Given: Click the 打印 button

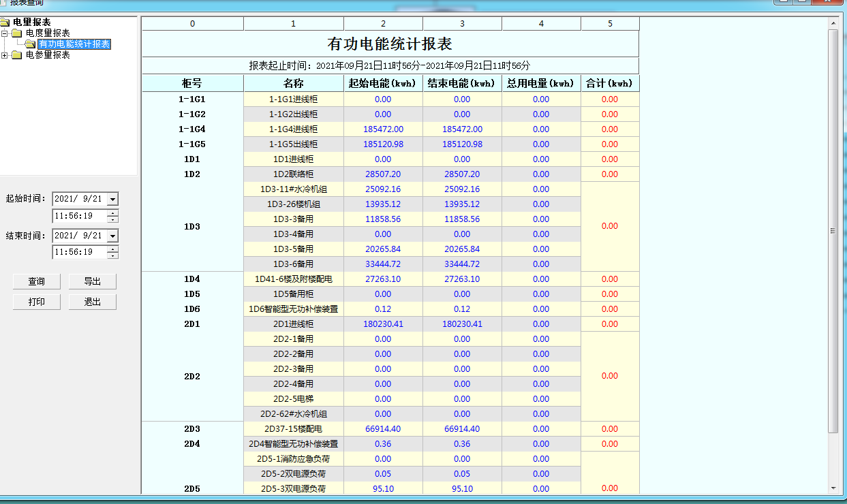Looking at the screenshot, I should click(x=37, y=302).
